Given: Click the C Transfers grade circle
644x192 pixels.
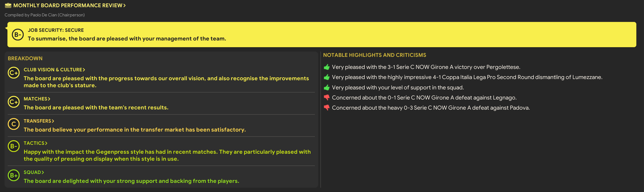Looking at the screenshot, I should 14,124.
